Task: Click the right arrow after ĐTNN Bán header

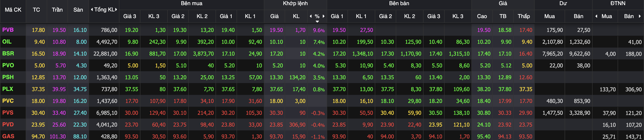Action: [640, 16]
